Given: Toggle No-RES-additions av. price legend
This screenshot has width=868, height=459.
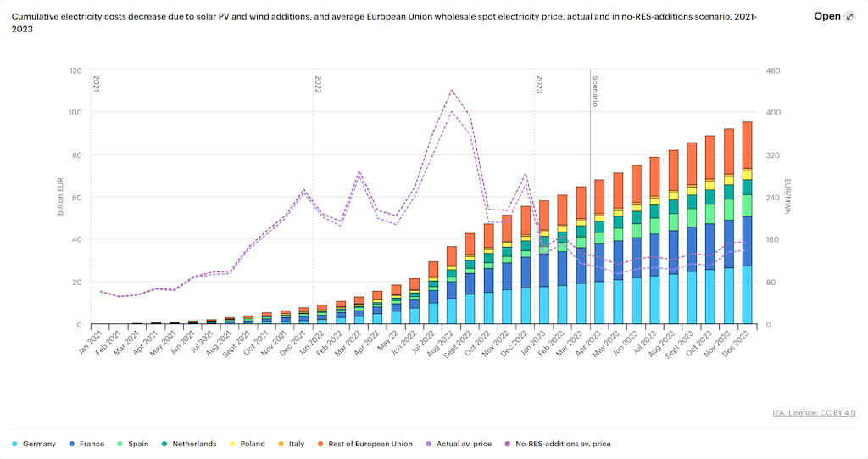Looking at the screenshot, I should tap(558, 444).
